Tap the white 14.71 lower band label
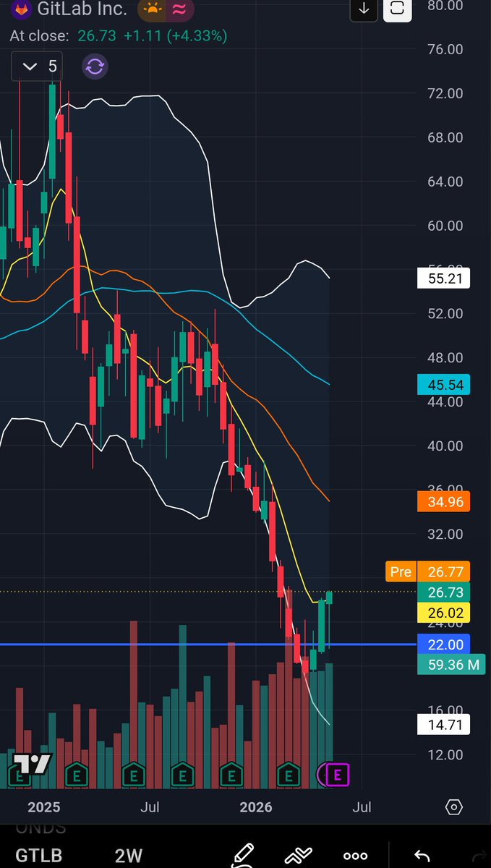The width and height of the screenshot is (491, 868). [x=443, y=724]
